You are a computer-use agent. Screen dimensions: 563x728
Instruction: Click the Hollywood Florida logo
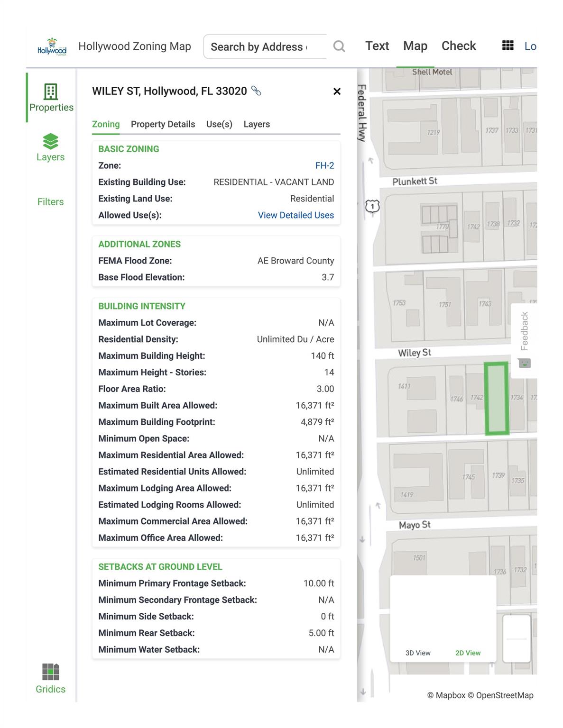click(52, 47)
